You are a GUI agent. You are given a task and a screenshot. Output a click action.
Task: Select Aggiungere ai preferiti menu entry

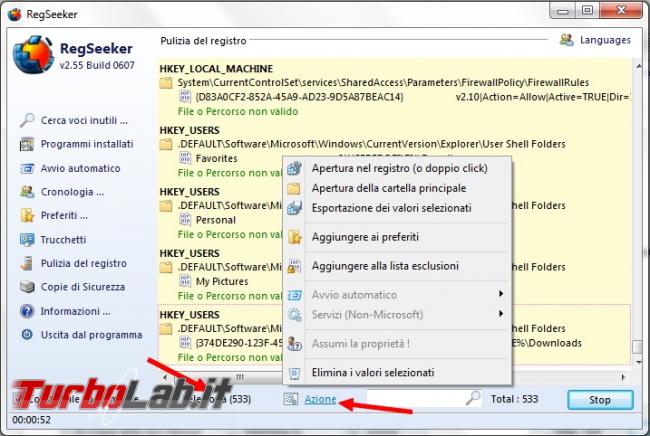365,237
